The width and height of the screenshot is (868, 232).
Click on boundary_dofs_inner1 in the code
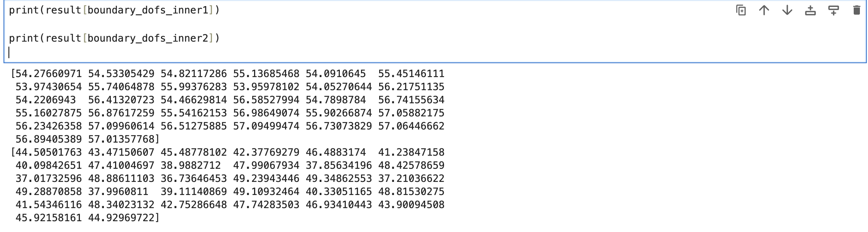[x=148, y=10]
